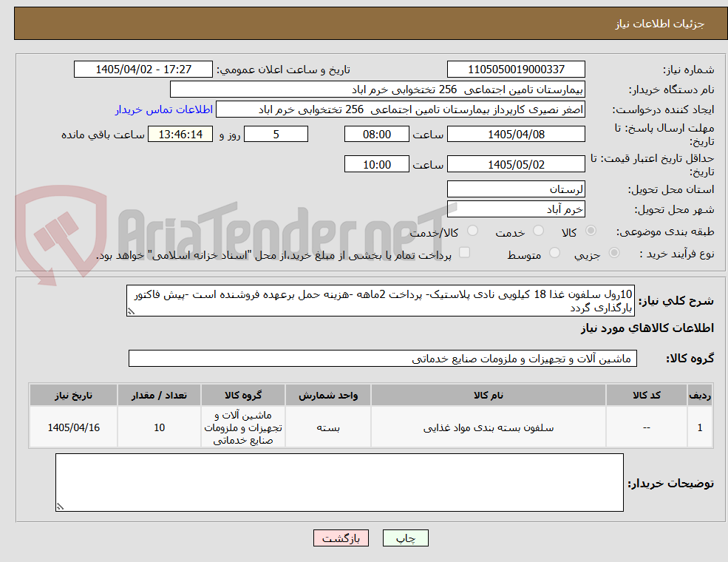Click the توضیحات خریدار label

tap(671, 484)
